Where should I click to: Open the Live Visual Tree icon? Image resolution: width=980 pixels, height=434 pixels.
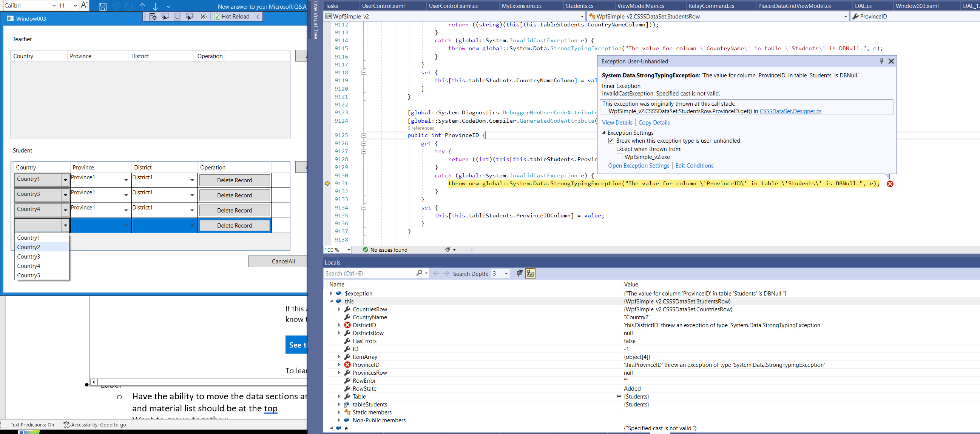click(153, 17)
